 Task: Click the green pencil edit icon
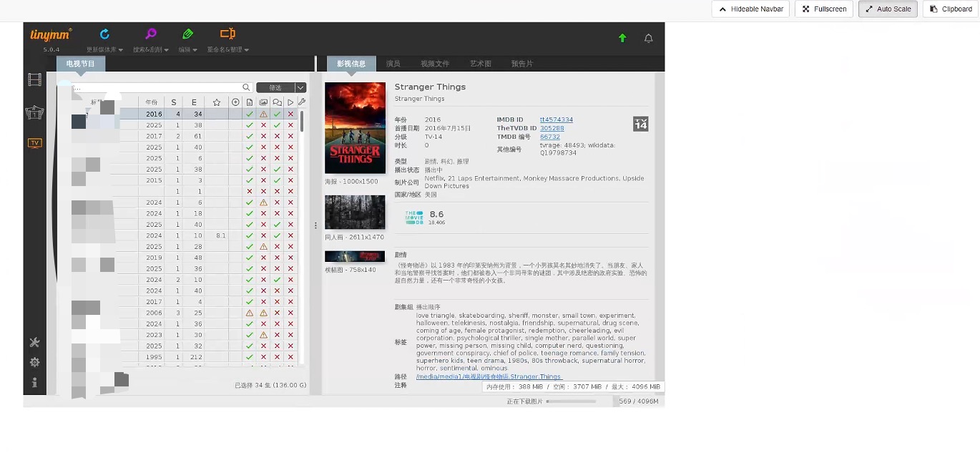tap(187, 34)
